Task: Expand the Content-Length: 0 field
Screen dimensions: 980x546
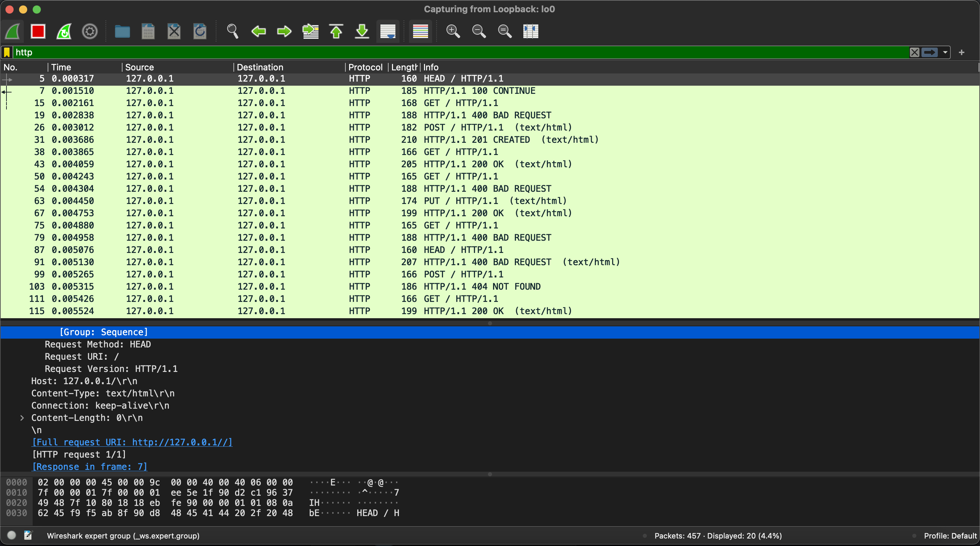Action: coord(22,418)
